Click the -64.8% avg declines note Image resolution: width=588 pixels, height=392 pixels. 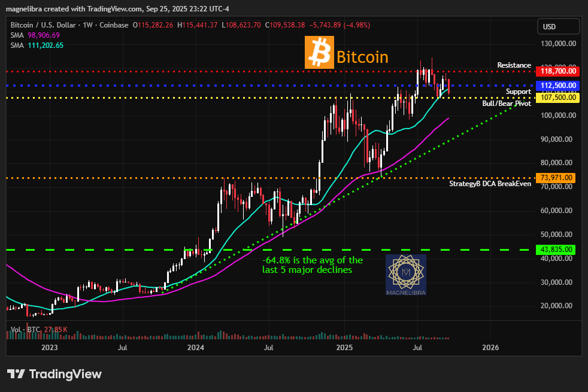[x=313, y=265]
